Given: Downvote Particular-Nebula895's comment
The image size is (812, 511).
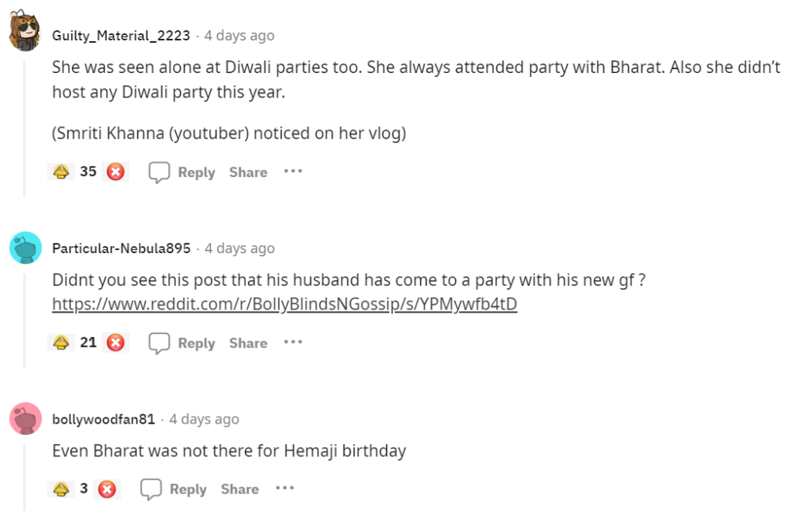Looking at the screenshot, I should (116, 343).
